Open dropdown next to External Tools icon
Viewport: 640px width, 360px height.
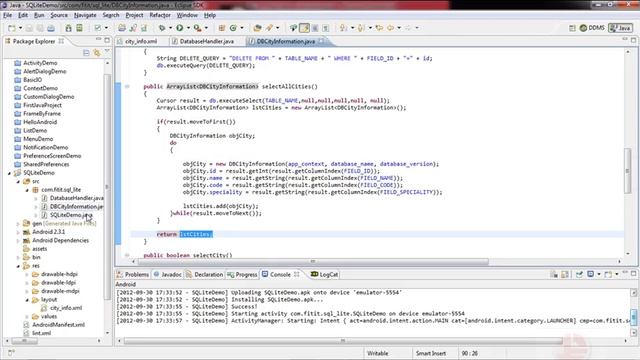[206, 28]
